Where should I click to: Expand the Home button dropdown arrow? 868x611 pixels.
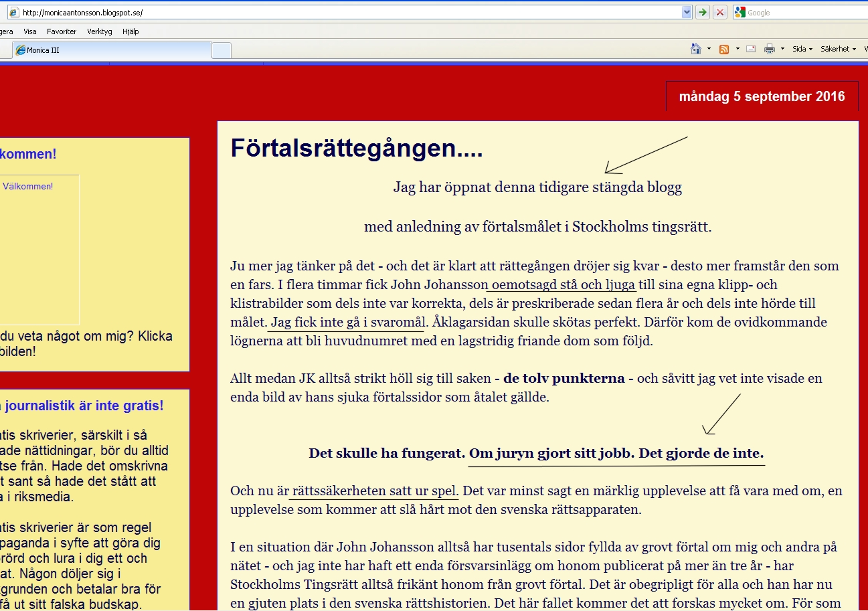[709, 49]
